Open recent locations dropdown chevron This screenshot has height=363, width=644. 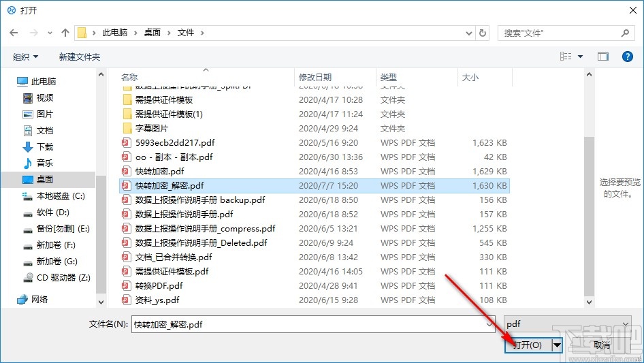pos(50,33)
